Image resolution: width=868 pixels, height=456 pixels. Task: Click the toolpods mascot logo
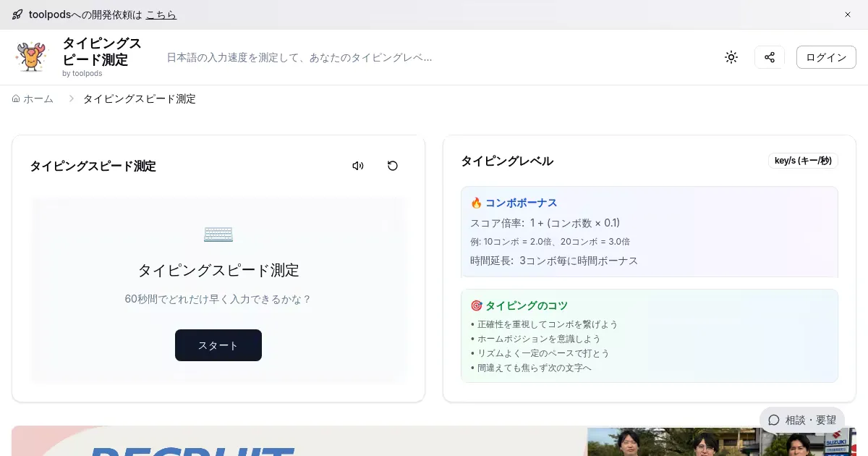[x=31, y=57]
